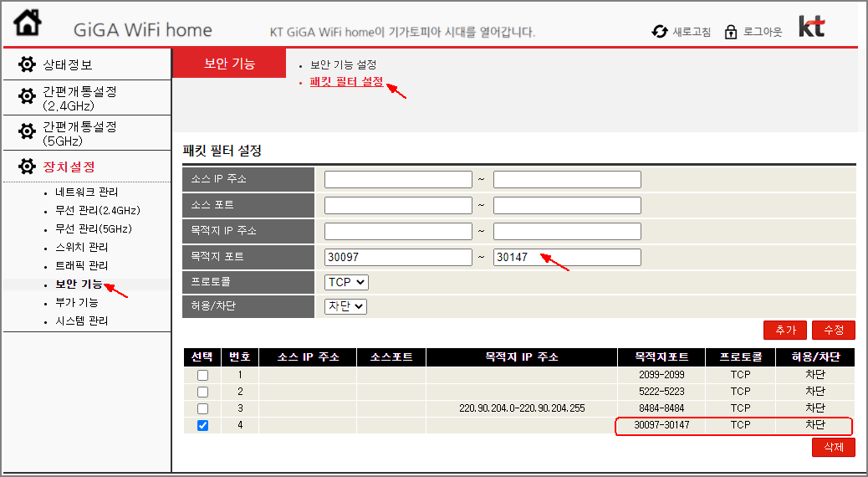
Task: Open the TCP protocol dropdown
Action: pos(346,282)
